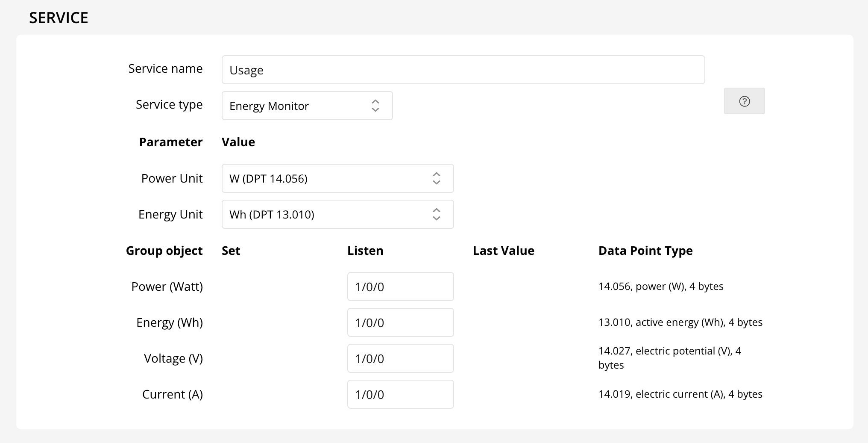This screenshot has height=443, width=868.
Task: Click the Data Point Type column header
Action: coord(645,251)
